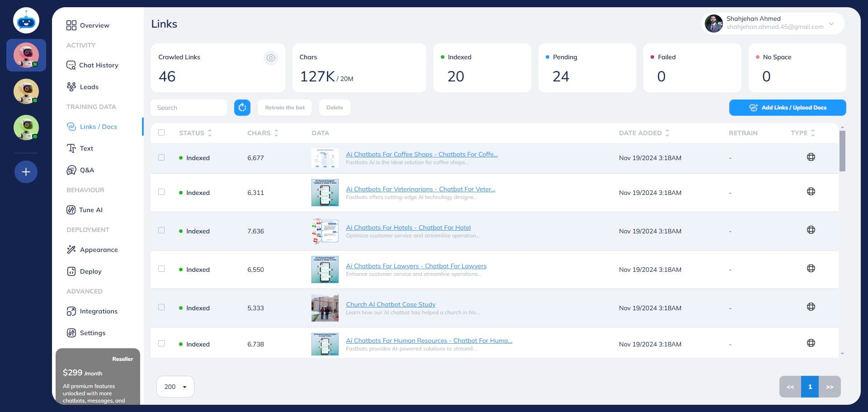Expand the account menu chevron for Shahjehan Ahmed

pyautogui.click(x=831, y=24)
